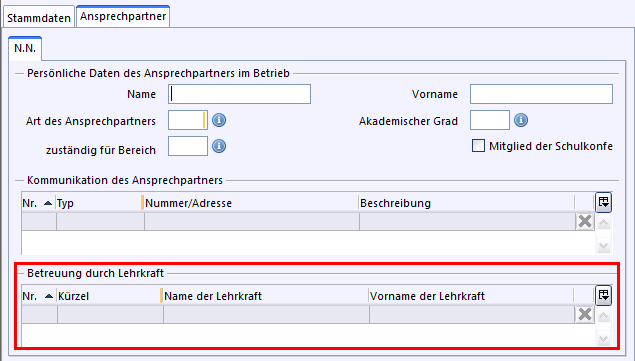
Task: Select the Ansprechpartner tab
Action: click(x=123, y=16)
